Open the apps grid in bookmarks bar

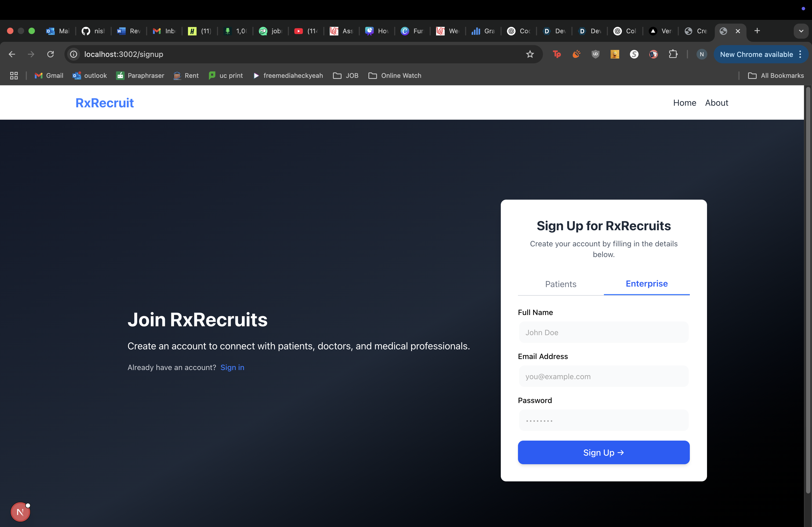14,76
